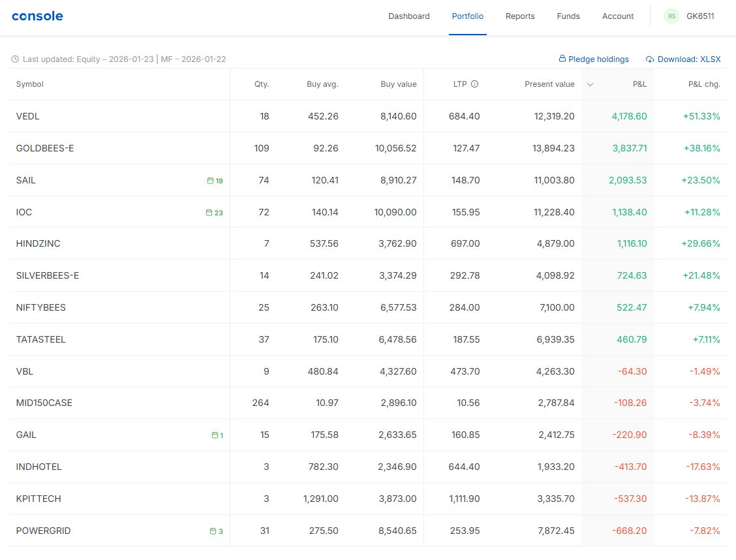
Task: Select the VEDL holding row
Action: (x=28, y=116)
